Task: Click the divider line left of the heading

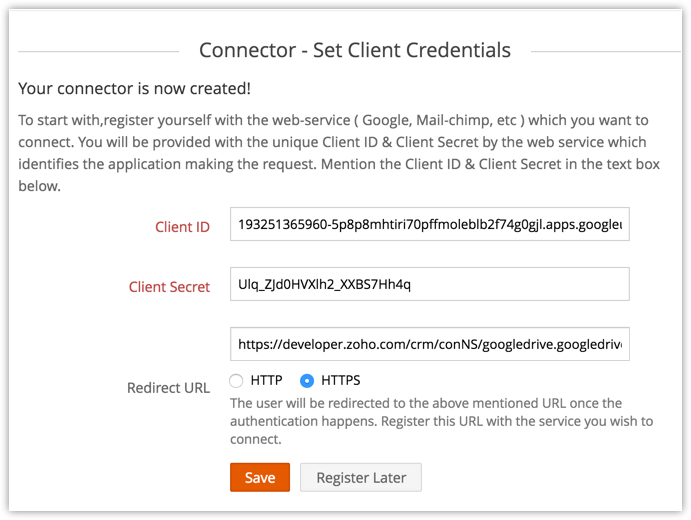Action: (x=98, y=51)
